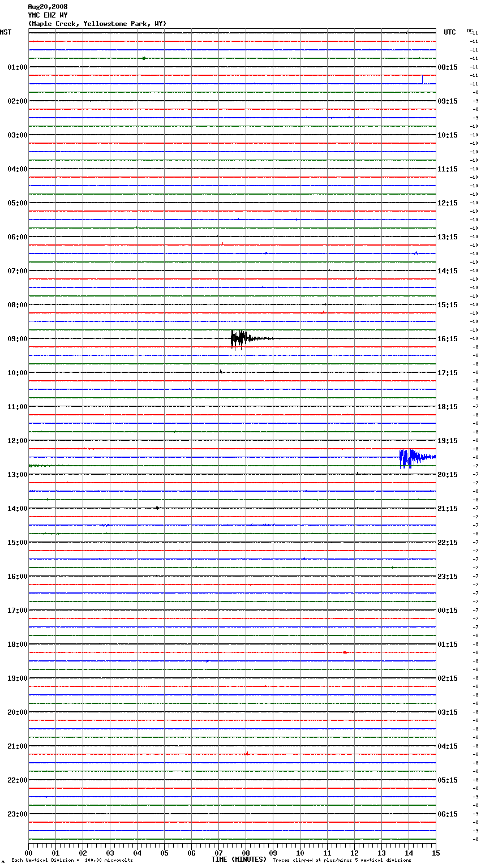
Task: Select the 13:00 MST hour label
Action: [17, 475]
